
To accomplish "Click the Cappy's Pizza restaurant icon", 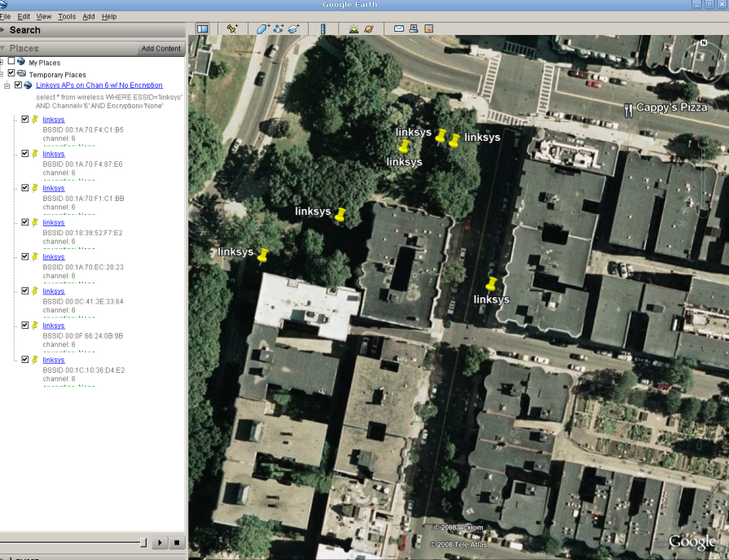I will point(628,110).
